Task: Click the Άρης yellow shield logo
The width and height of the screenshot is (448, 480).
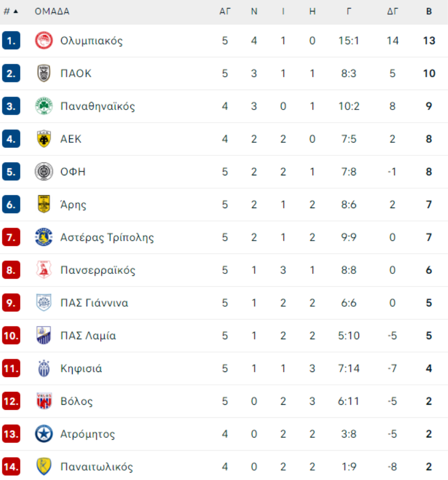Action: 44,204
